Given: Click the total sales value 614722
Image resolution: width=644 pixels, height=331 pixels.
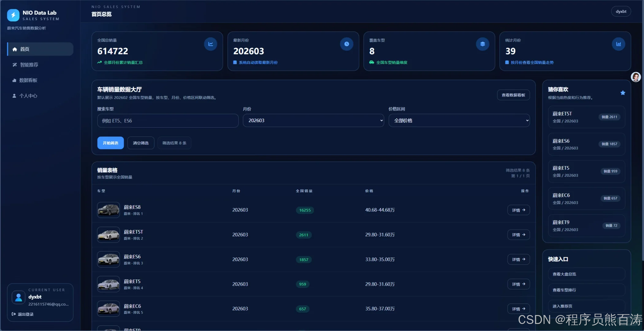Looking at the screenshot, I should [112, 51].
